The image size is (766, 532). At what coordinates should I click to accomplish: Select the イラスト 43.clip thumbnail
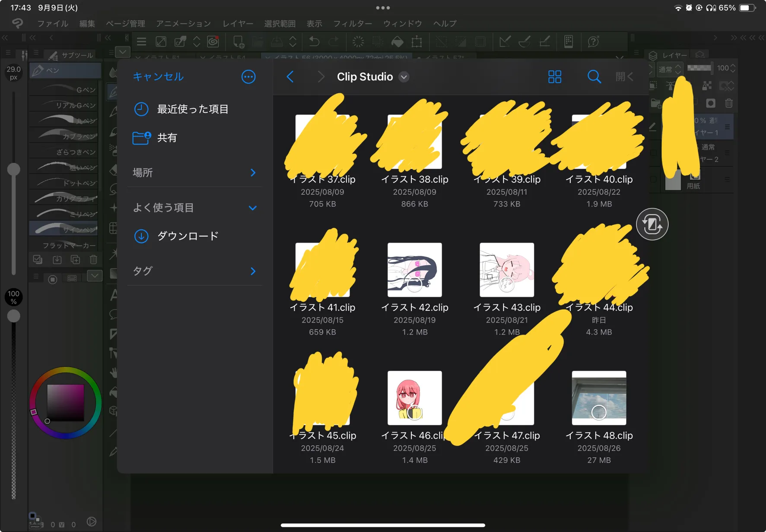[x=507, y=270]
